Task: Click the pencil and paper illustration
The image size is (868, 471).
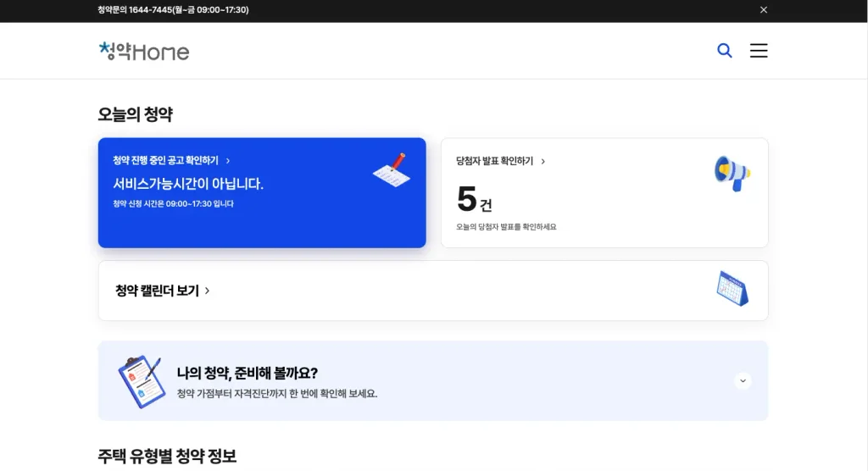Action: [392, 170]
